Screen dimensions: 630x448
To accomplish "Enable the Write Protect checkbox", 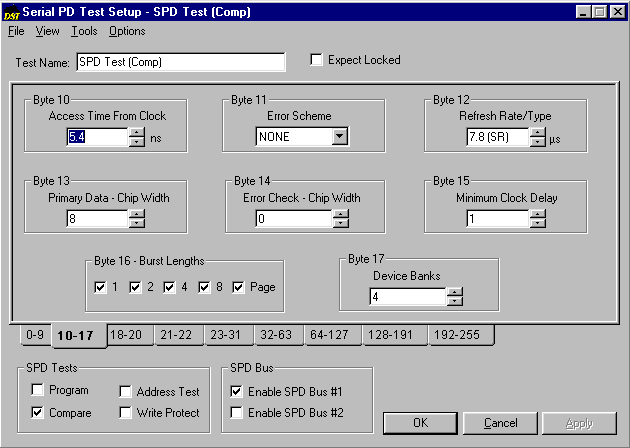I will tap(127, 412).
